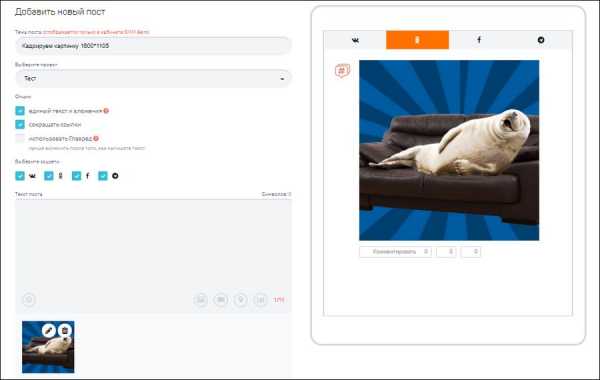Click the red hint text next to post topic label
The height and width of the screenshot is (380, 600).
(x=96, y=32)
